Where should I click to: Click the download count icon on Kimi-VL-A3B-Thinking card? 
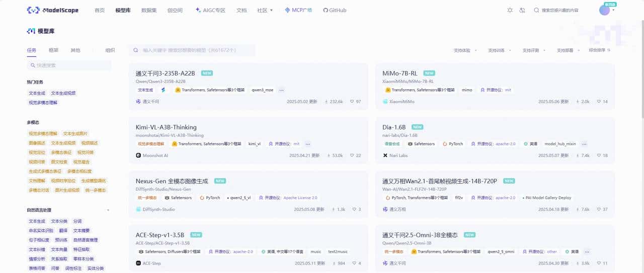(328, 156)
